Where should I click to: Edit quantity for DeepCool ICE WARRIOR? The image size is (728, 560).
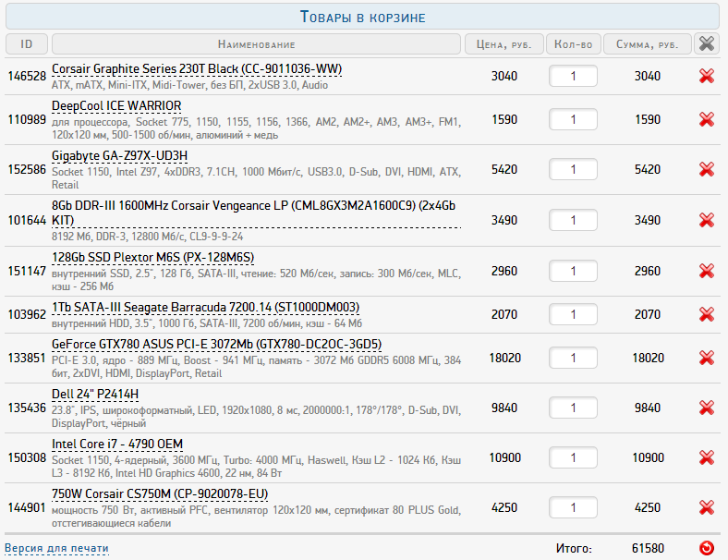573,119
